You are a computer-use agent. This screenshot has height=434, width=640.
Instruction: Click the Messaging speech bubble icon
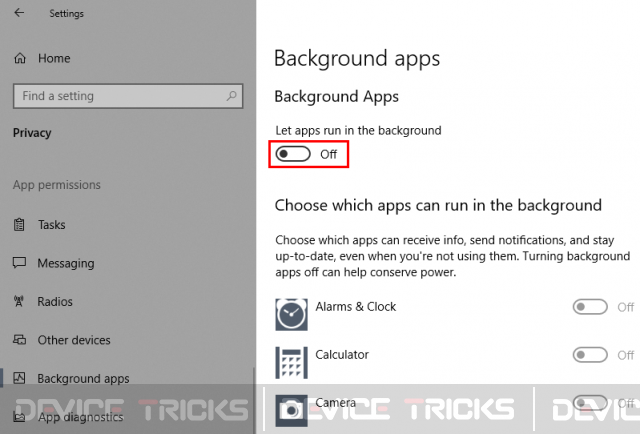pyautogui.click(x=19, y=263)
